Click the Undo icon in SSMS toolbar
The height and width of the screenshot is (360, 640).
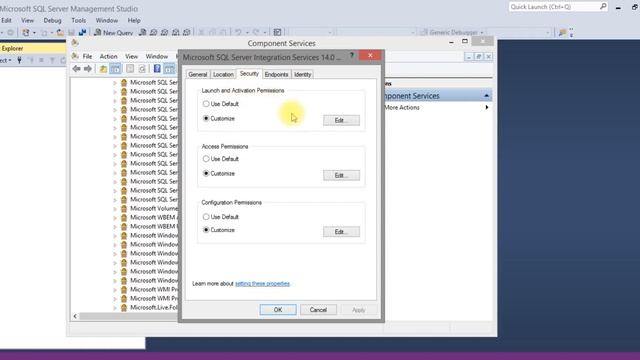[x=238, y=32]
